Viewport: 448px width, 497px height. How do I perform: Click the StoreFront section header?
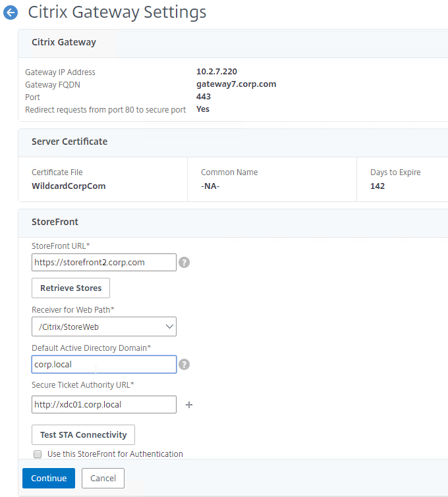point(55,222)
